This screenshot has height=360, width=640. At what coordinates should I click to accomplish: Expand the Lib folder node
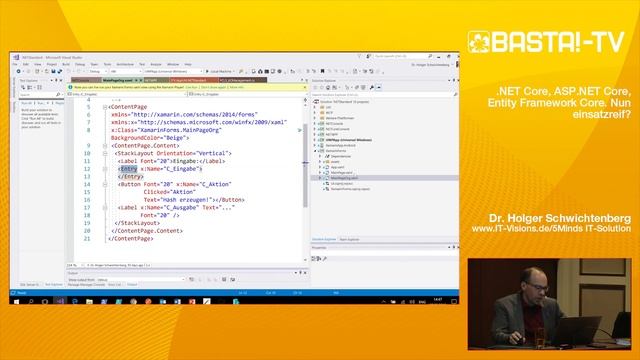[315, 107]
